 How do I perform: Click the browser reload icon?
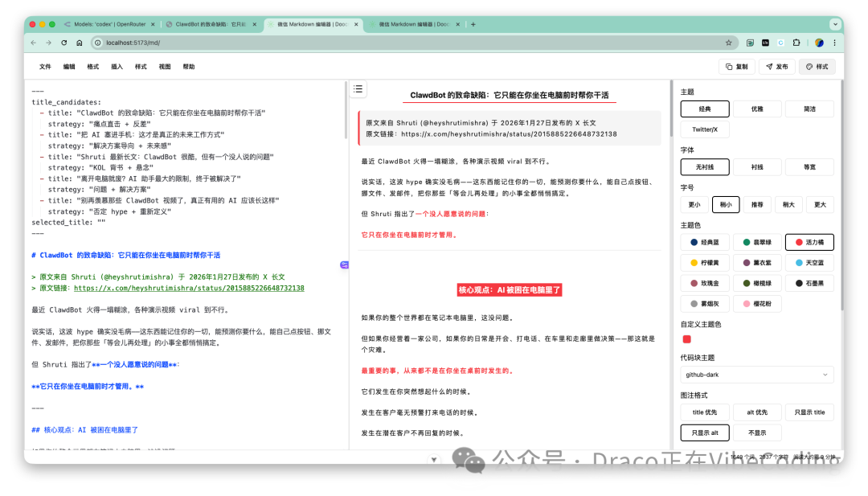[x=63, y=43]
